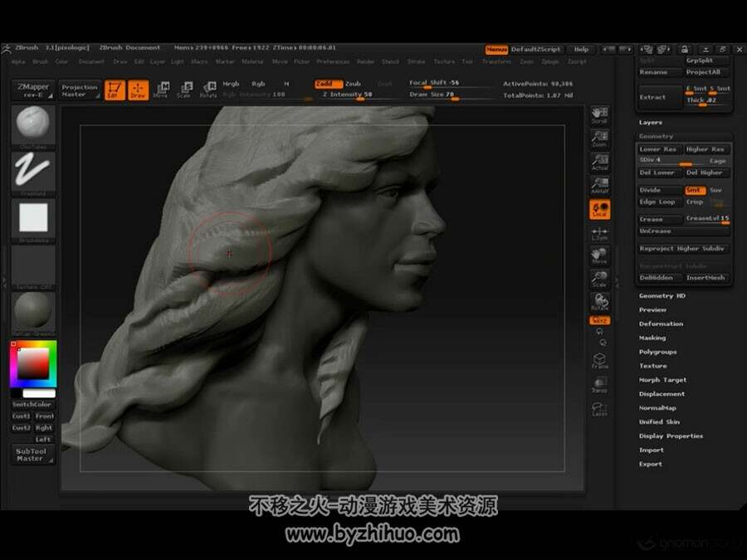Open the ZMapper rev-E plugin
This screenshot has height=560, width=747.
[x=33, y=90]
